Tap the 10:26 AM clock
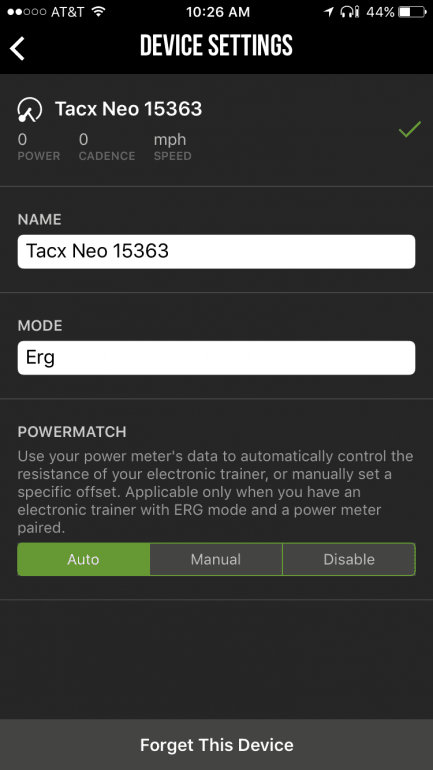 click(x=216, y=12)
